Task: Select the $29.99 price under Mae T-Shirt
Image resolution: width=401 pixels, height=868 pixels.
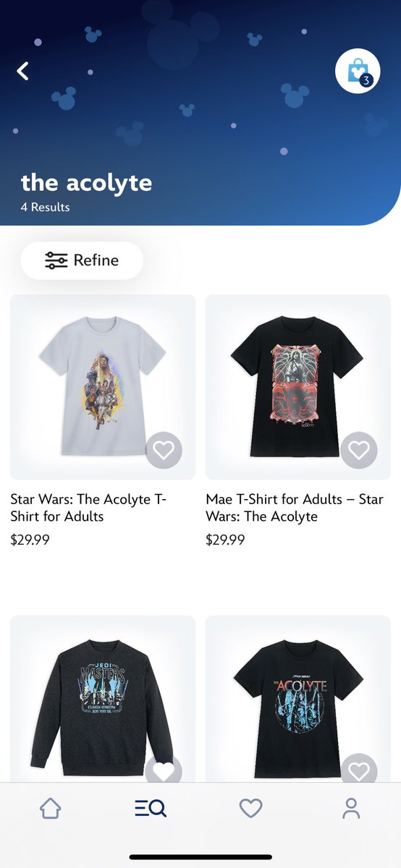Action: click(225, 540)
